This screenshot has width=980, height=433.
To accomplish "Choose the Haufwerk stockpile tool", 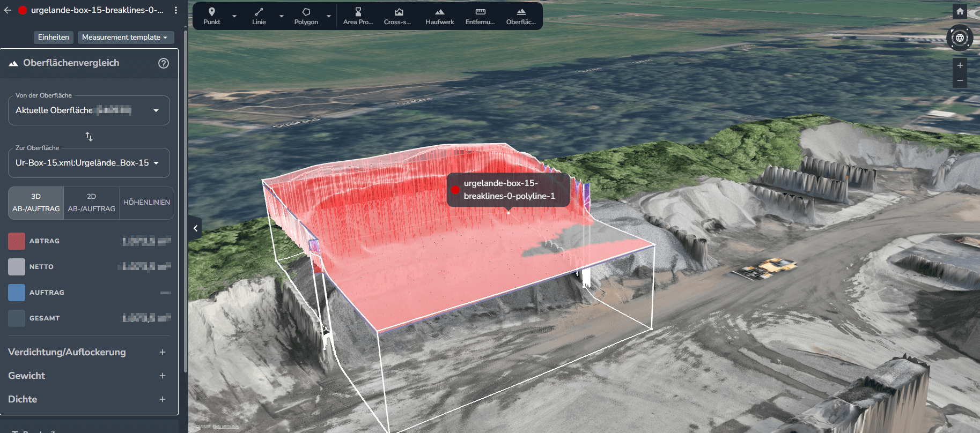I will tap(439, 16).
